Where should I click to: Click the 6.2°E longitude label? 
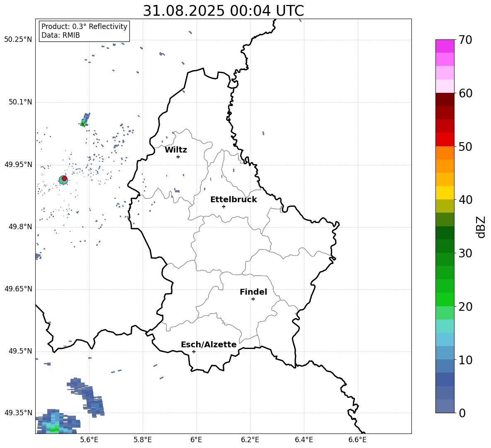click(250, 440)
